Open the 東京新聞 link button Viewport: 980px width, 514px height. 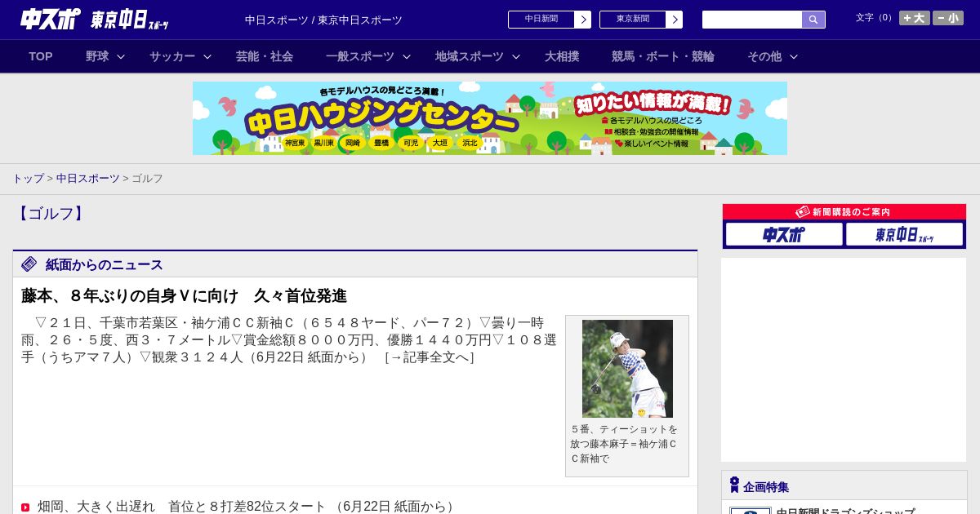click(x=633, y=20)
